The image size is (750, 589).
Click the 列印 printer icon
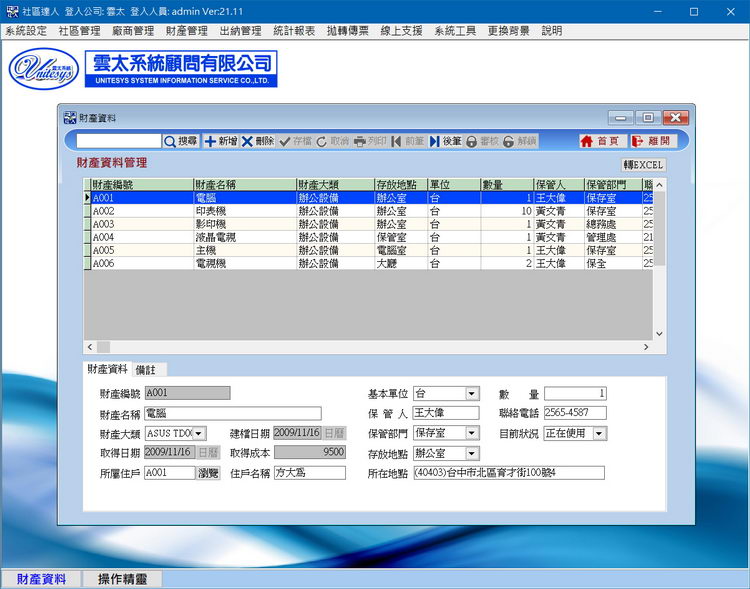click(370, 142)
